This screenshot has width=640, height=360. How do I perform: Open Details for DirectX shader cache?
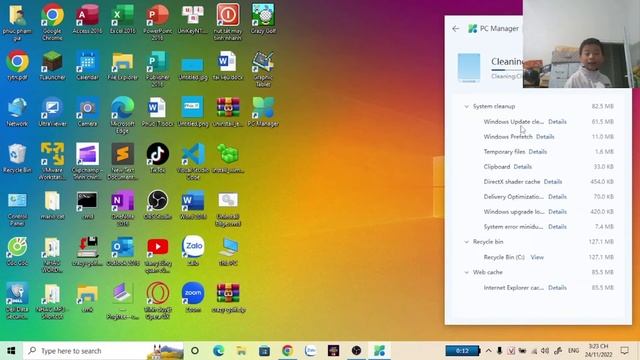tap(553, 182)
